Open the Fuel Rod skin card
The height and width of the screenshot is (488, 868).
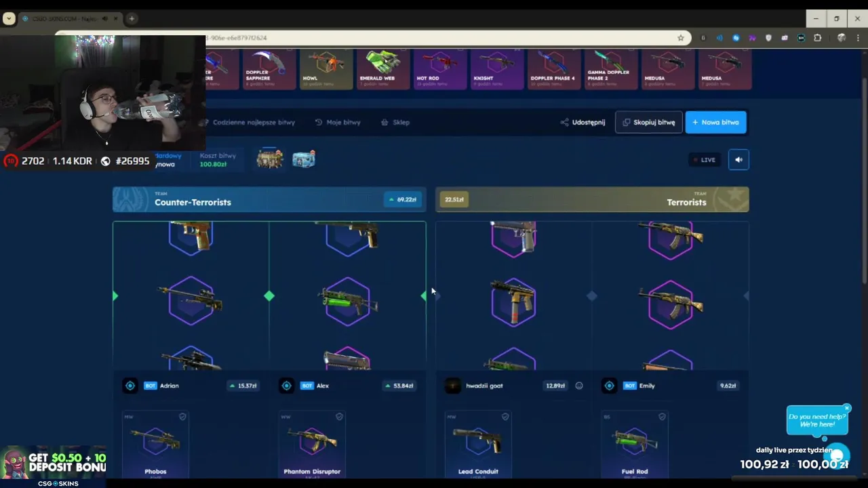pyautogui.click(x=635, y=444)
